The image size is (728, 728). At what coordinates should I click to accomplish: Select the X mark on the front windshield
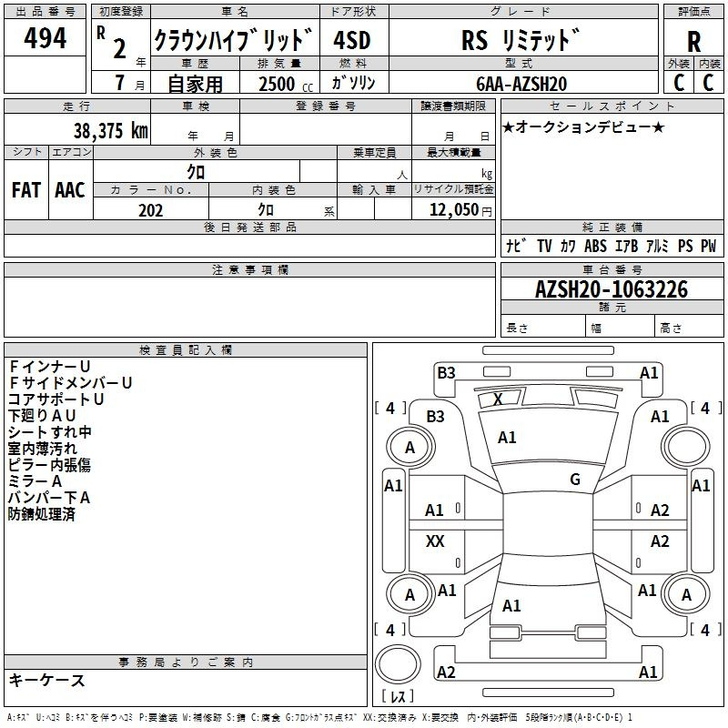[498, 399]
